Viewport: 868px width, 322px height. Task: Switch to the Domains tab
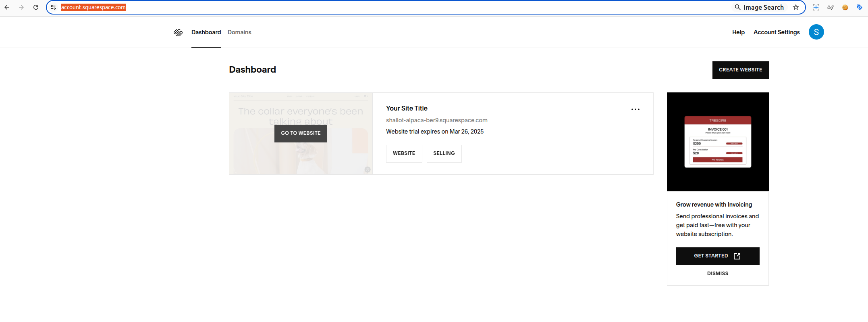click(239, 32)
